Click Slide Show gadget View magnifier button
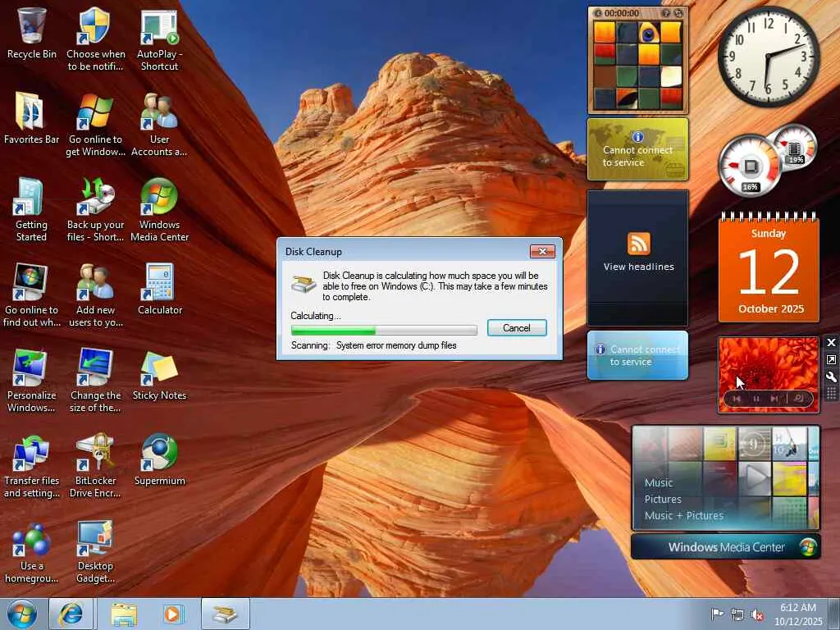The height and width of the screenshot is (630, 840). [798, 398]
